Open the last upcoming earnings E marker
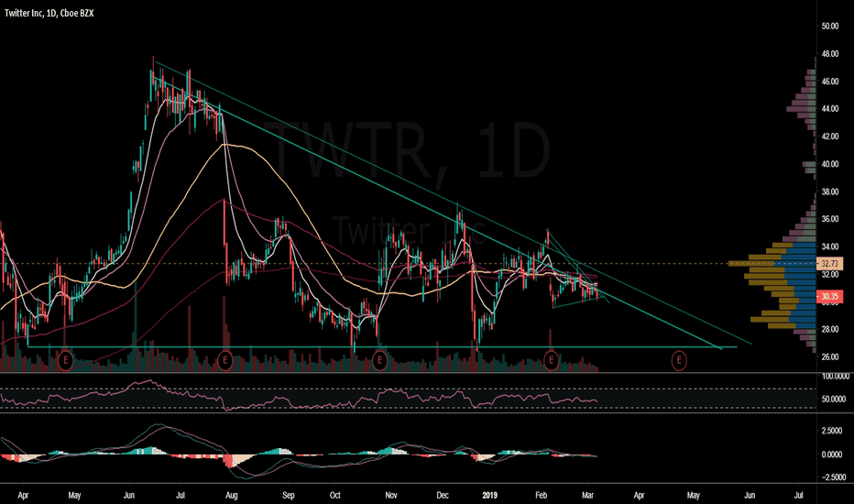The image size is (854, 504). pos(679,360)
